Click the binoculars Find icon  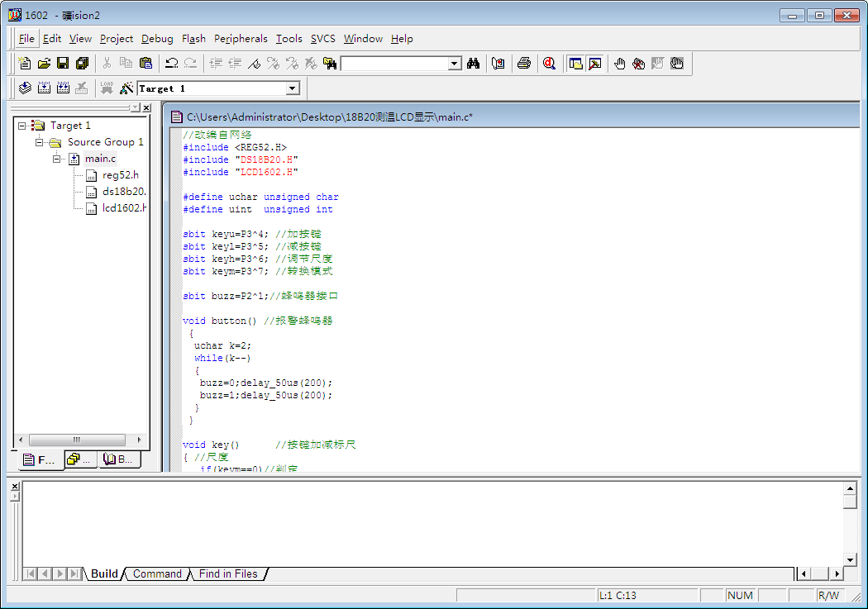(x=474, y=64)
